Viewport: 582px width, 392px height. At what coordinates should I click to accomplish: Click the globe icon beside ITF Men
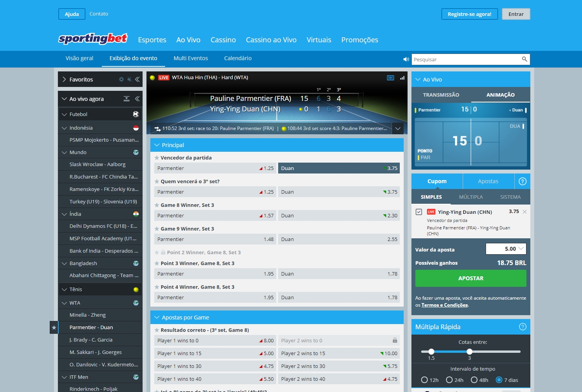[x=136, y=377]
